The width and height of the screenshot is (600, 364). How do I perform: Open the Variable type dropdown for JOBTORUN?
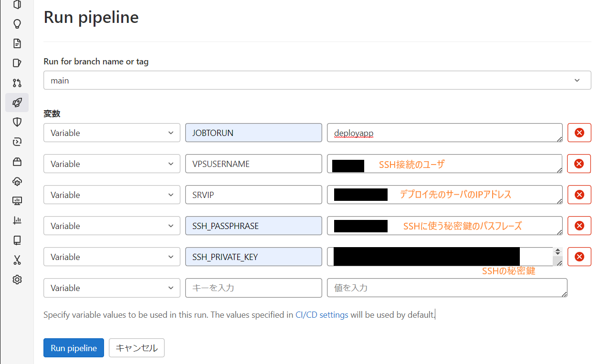coord(112,133)
